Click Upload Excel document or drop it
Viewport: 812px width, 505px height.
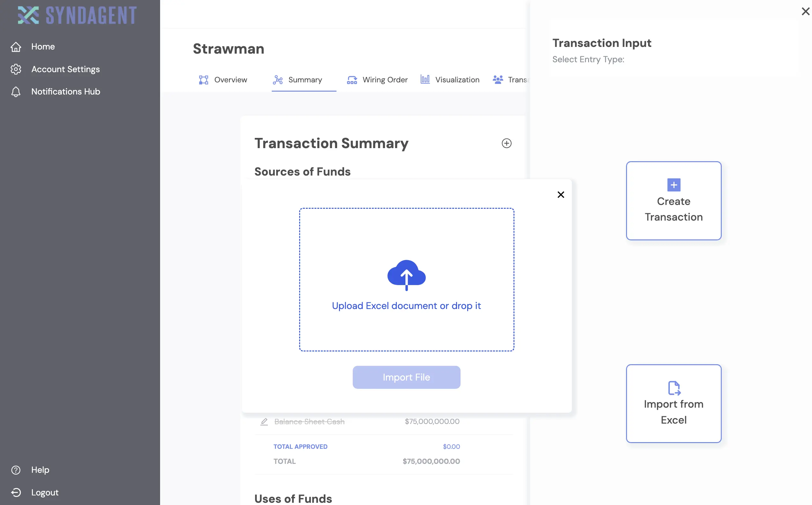tap(406, 305)
